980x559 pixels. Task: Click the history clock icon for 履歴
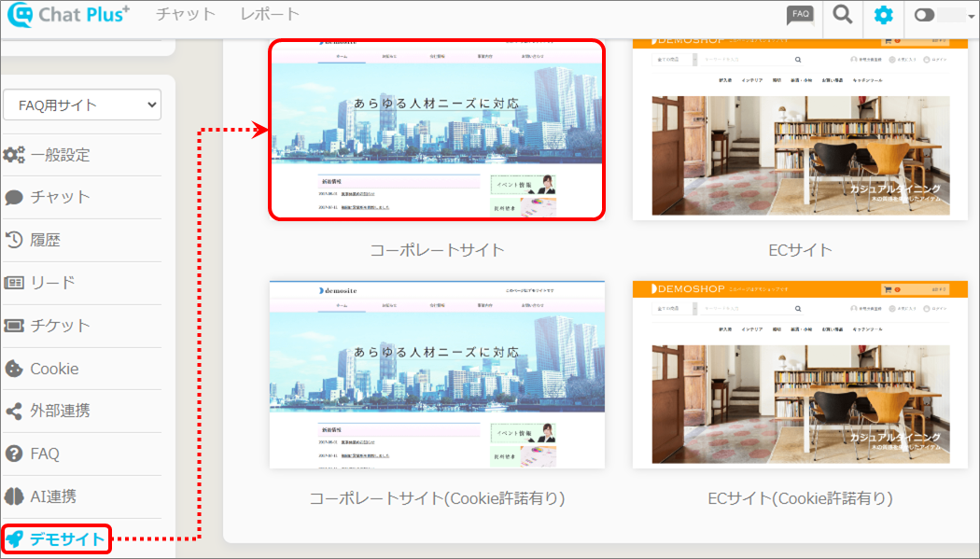[14, 240]
